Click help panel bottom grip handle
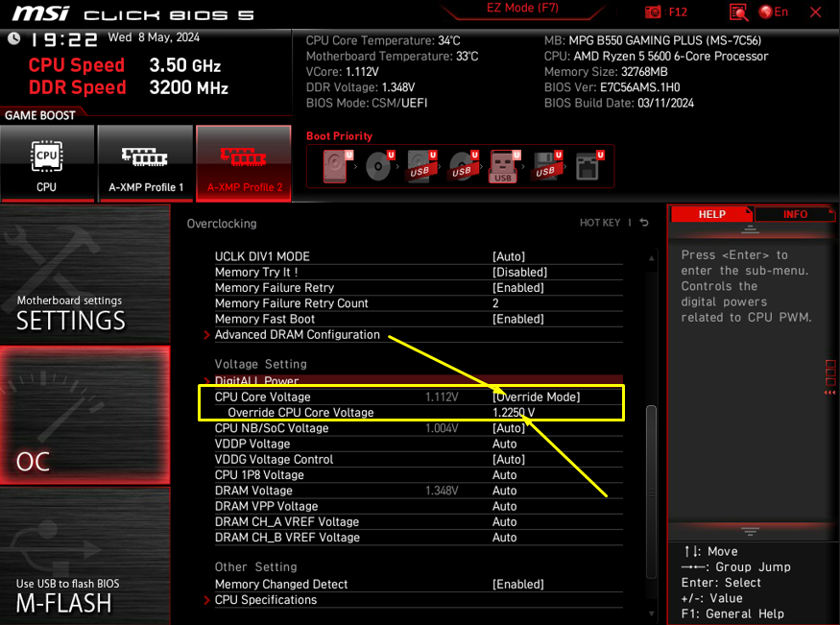840x625 pixels. coord(750,531)
